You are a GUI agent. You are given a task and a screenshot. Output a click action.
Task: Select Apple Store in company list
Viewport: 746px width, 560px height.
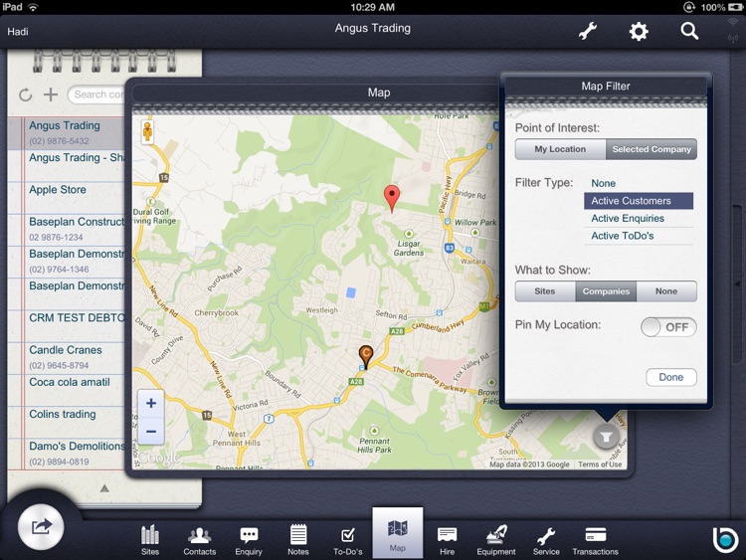[x=66, y=198]
